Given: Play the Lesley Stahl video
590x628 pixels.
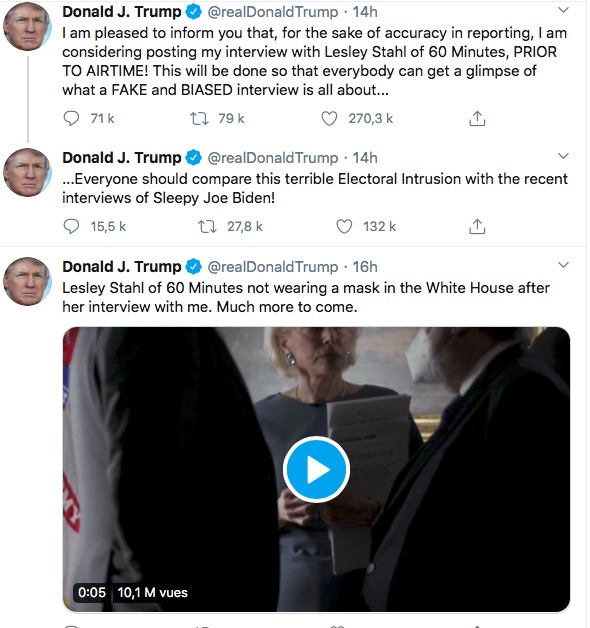Looking at the screenshot, I should [x=316, y=469].
